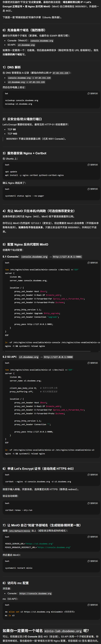Viewport: 101px width, 644px height.
Task: Click code line 'nslookup s3.dsodemo.org'
Action: (19, 104)
